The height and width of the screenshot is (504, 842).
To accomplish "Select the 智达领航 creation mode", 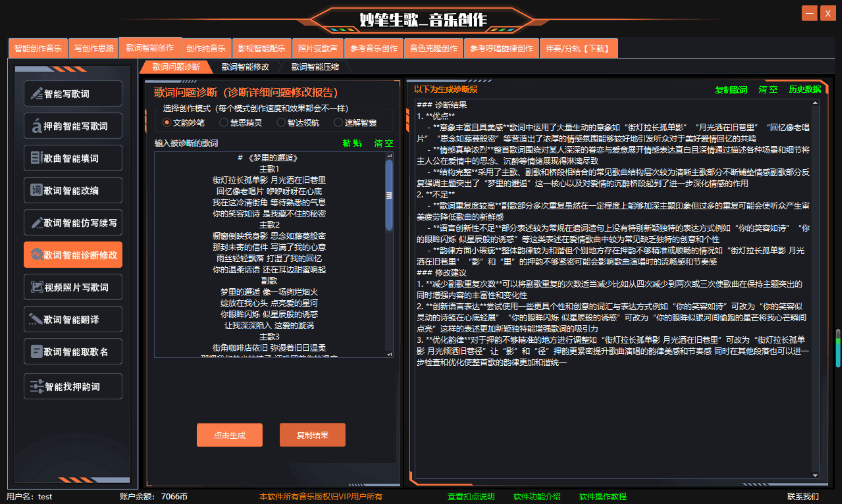I will (281, 123).
